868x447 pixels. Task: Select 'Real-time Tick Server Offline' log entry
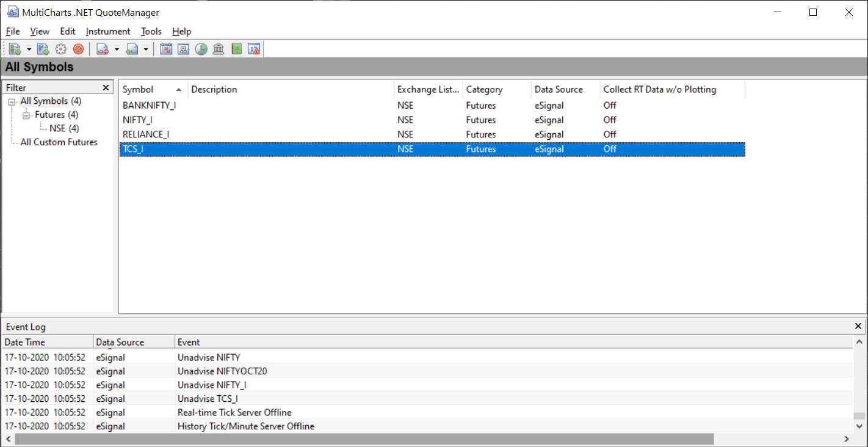point(427,413)
